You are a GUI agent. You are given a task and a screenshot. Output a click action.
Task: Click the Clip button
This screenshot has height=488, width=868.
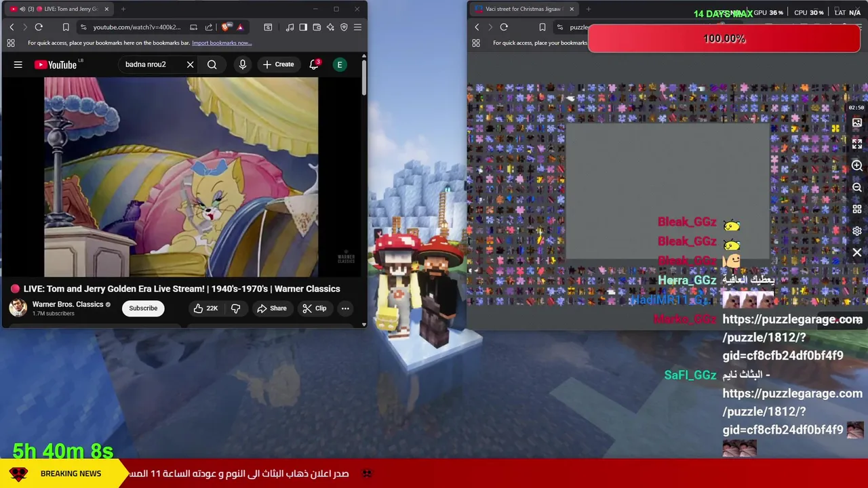[315, 308]
